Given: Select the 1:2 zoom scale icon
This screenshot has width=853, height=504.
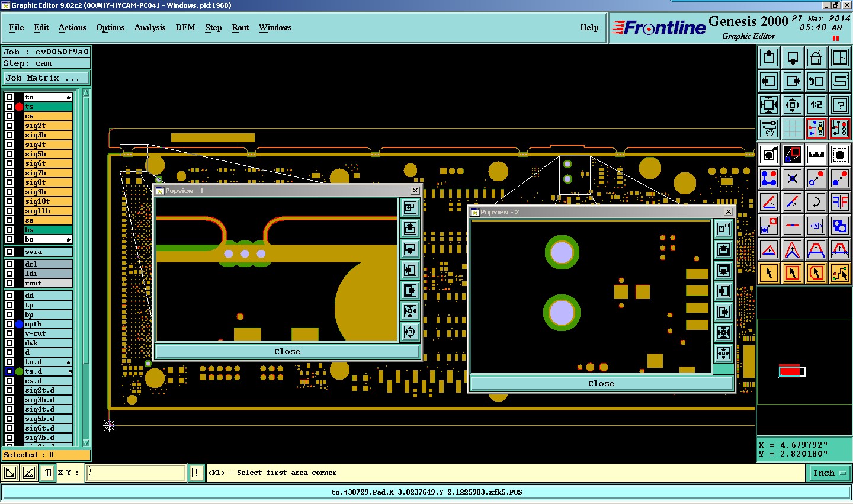Looking at the screenshot, I should 816,105.
